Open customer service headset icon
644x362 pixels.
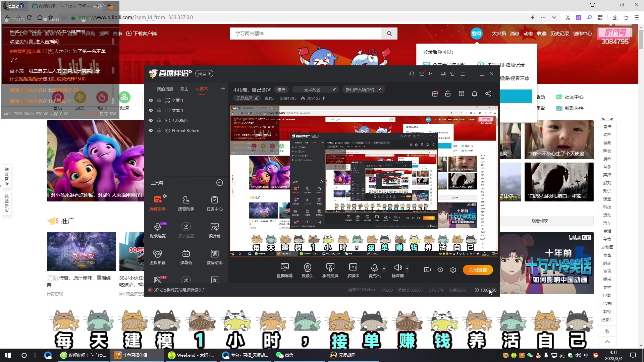412,74
